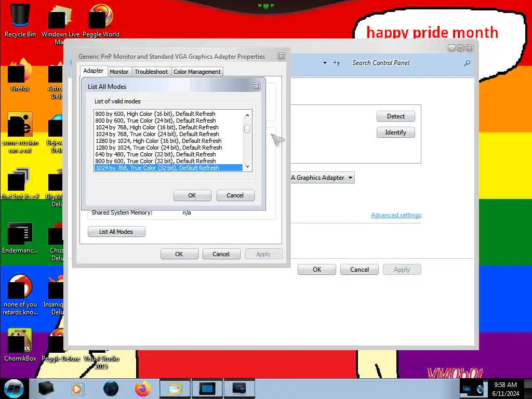Open Firefox from the taskbar
The width and height of the screenshot is (532, 399).
(143, 389)
